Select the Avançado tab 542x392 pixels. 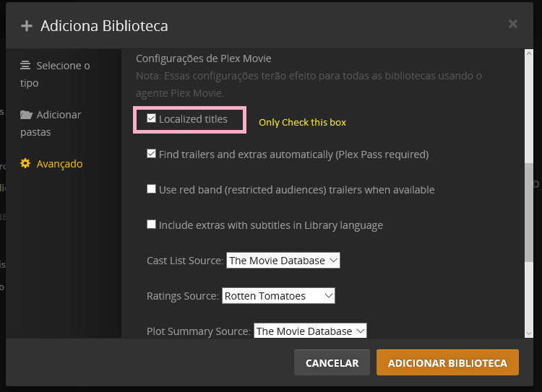pyautogui.click(x=60, y=163)
